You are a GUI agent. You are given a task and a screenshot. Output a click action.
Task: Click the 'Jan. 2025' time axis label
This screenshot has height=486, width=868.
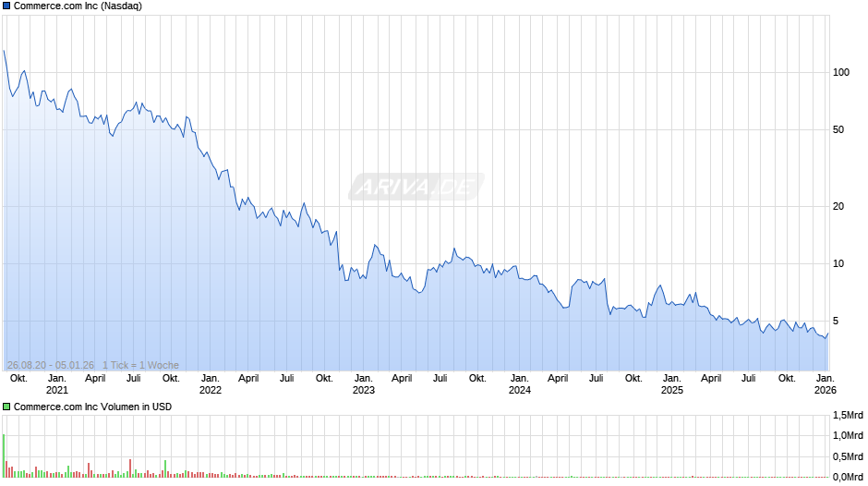[672, 384]
